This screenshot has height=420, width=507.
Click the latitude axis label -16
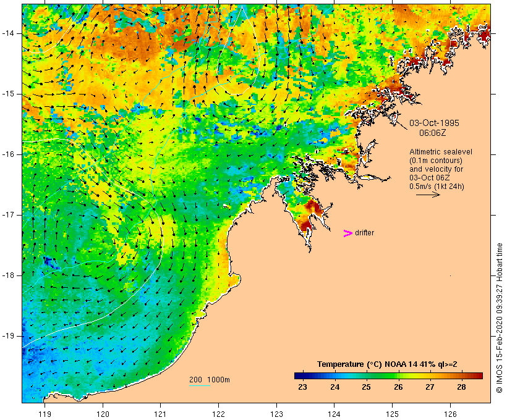click(8, 154)
